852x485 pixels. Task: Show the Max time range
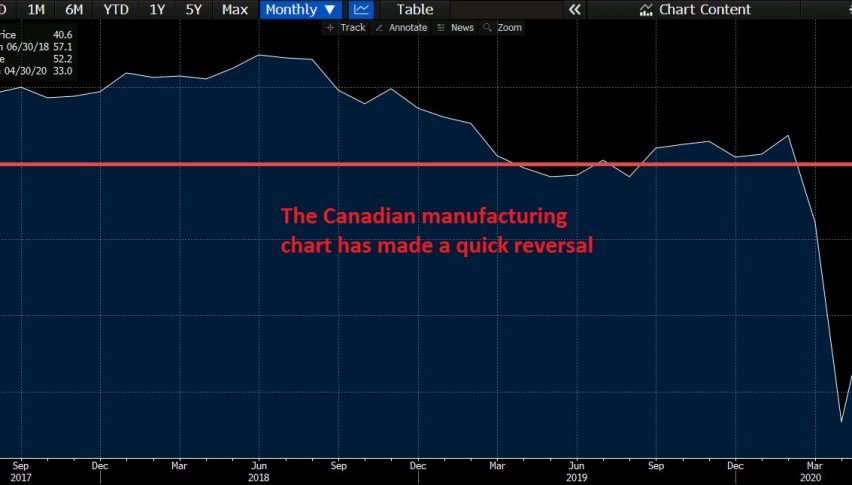click(235, 9)
